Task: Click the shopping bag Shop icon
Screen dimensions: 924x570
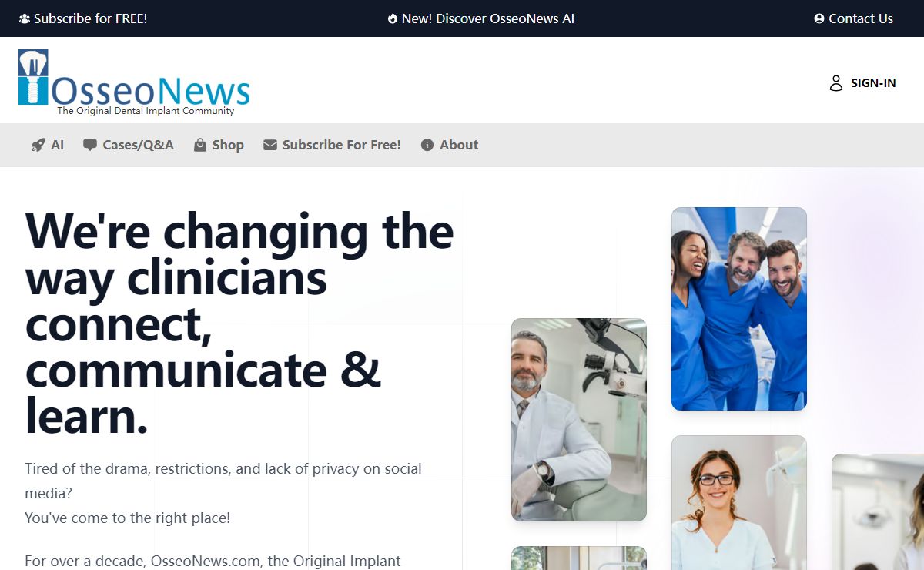Action: pyautogui.click(x=199, y=145)
